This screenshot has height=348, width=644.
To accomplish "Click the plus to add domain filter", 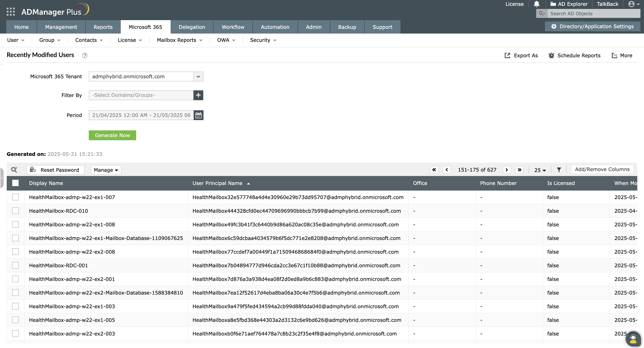I will 198,95.
